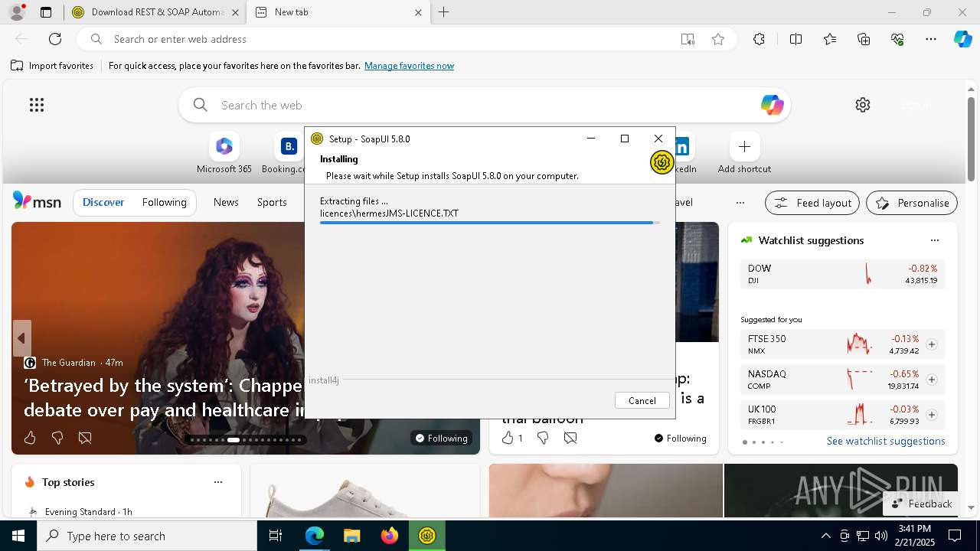
Task: Click Import favorites
Action: click(x=52, y=66)
